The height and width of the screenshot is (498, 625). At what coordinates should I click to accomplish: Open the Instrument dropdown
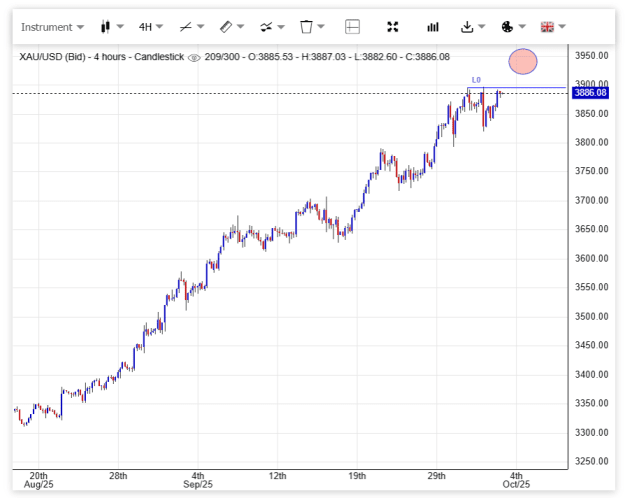pyautogui.click(x=52, y=27)
